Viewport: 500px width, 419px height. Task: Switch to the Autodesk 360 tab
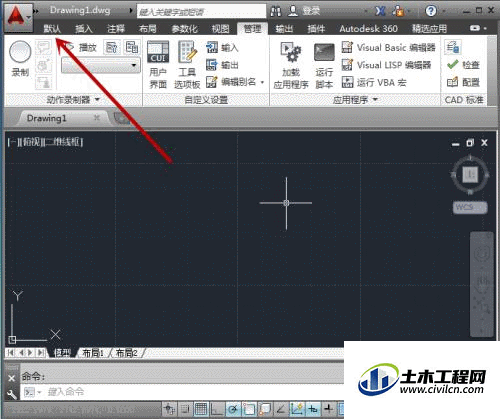pyautogui.click(x=368, y=29)
